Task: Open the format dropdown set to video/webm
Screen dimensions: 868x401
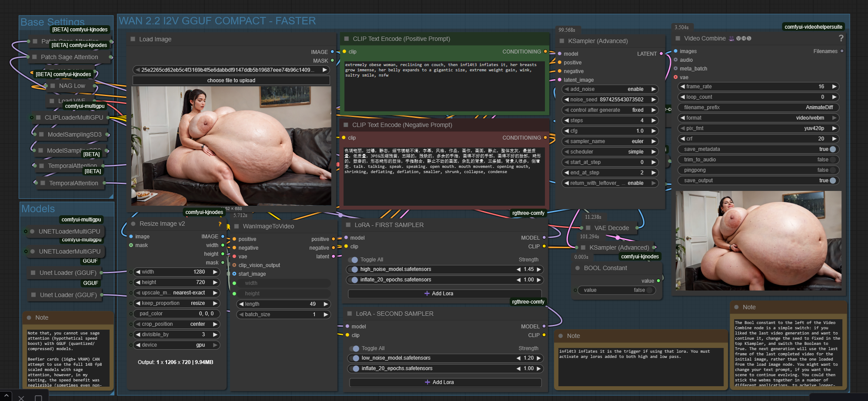Action: tap(759, 118)
